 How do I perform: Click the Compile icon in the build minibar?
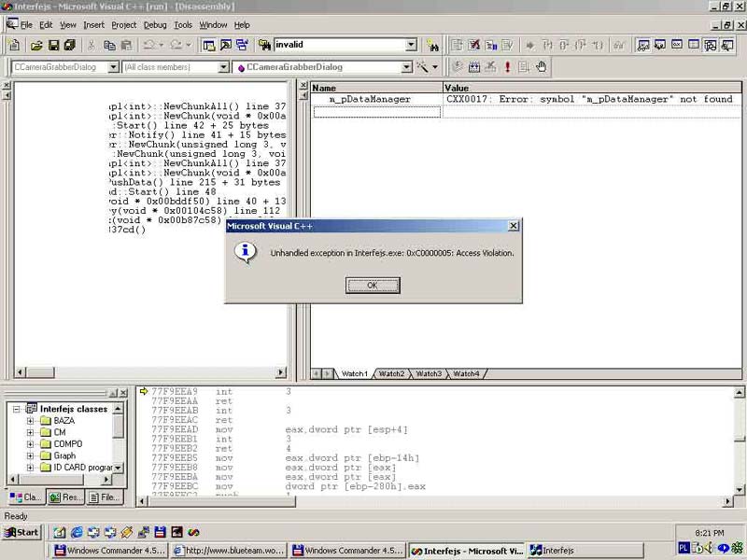tap(457, 67)
